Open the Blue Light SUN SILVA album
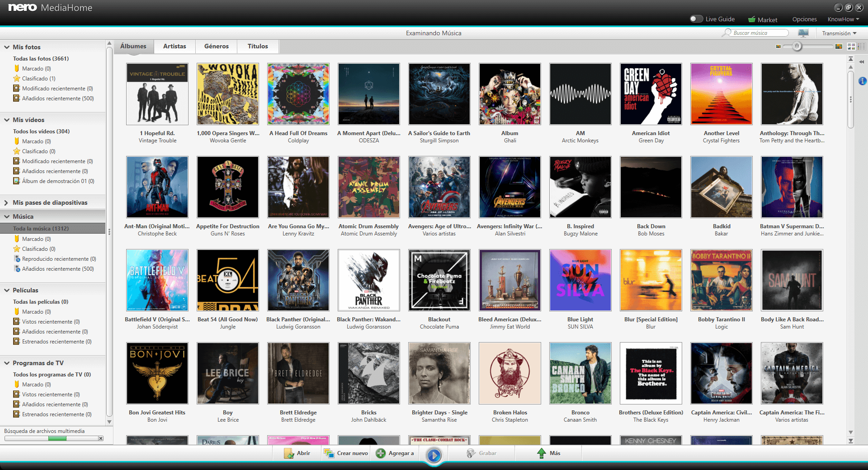The width and height of the screenshot is (868, 470). click(x=580, y=280)
